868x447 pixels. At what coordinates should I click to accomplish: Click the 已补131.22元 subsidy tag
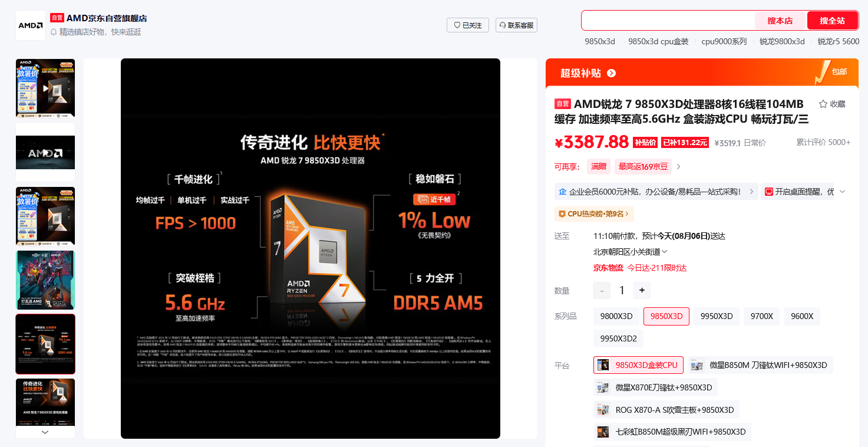[x=685, y=143]
